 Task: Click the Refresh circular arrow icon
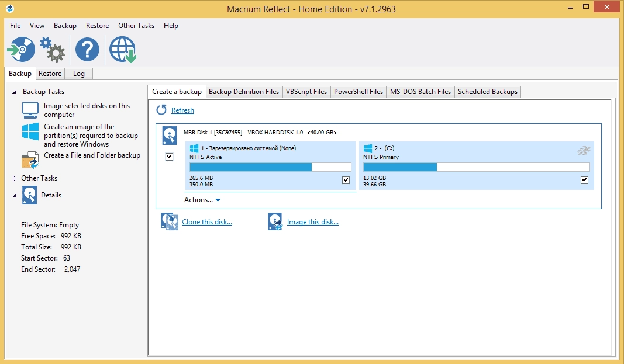tap(161, 110)
